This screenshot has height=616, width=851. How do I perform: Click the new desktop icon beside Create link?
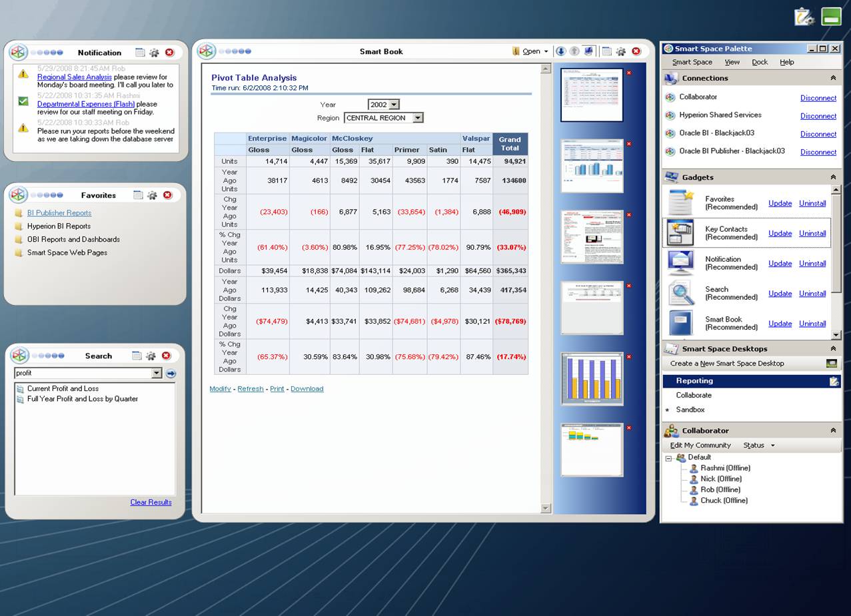[831, 364]
